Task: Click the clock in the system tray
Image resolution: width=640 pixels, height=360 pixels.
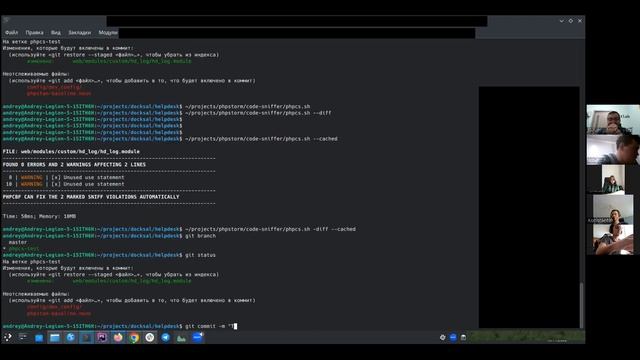Action: (557, 340)
